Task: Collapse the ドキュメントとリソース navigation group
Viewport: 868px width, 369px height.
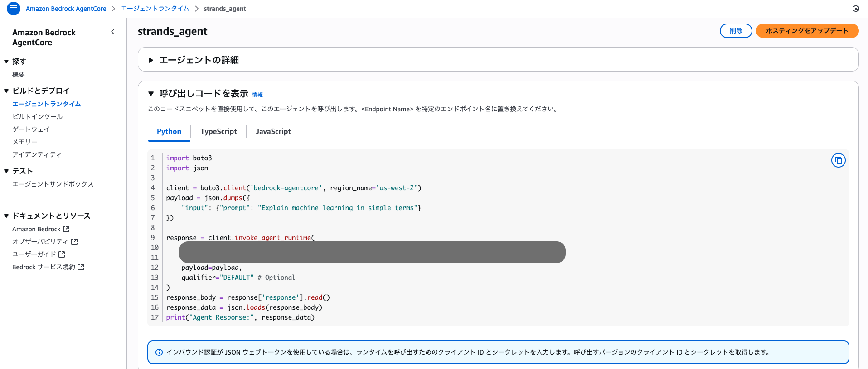Action: click(x=6, y=216)
